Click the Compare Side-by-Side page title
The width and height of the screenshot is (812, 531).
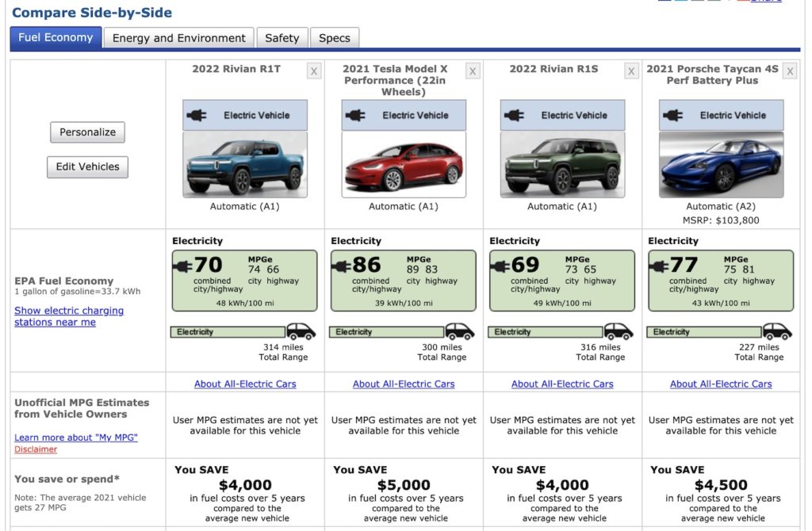pos(92,13)
